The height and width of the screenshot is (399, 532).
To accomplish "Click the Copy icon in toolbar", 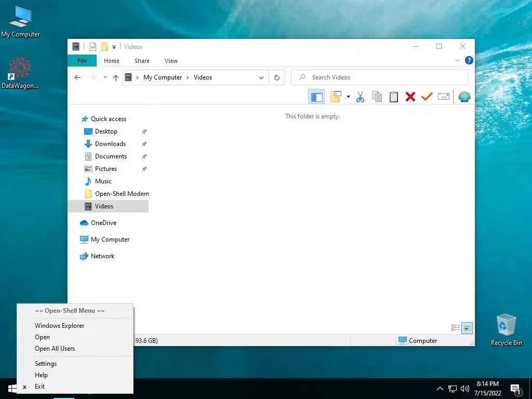I will 377,97.
